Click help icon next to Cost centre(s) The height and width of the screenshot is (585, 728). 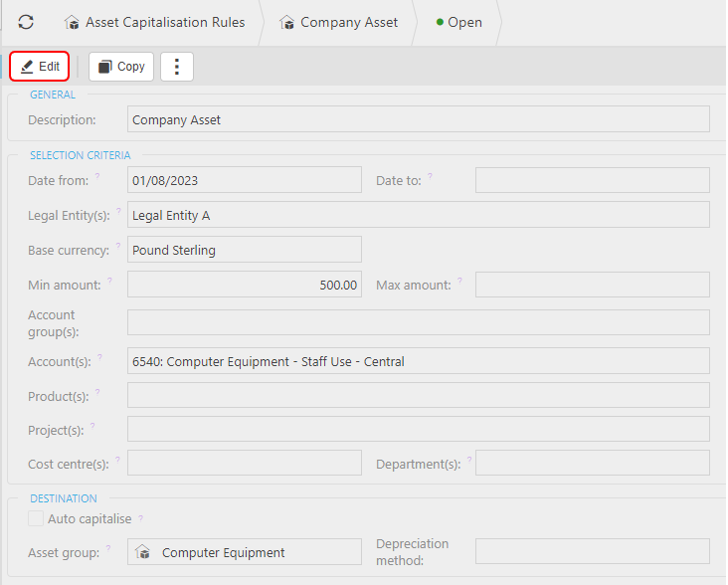117,460
